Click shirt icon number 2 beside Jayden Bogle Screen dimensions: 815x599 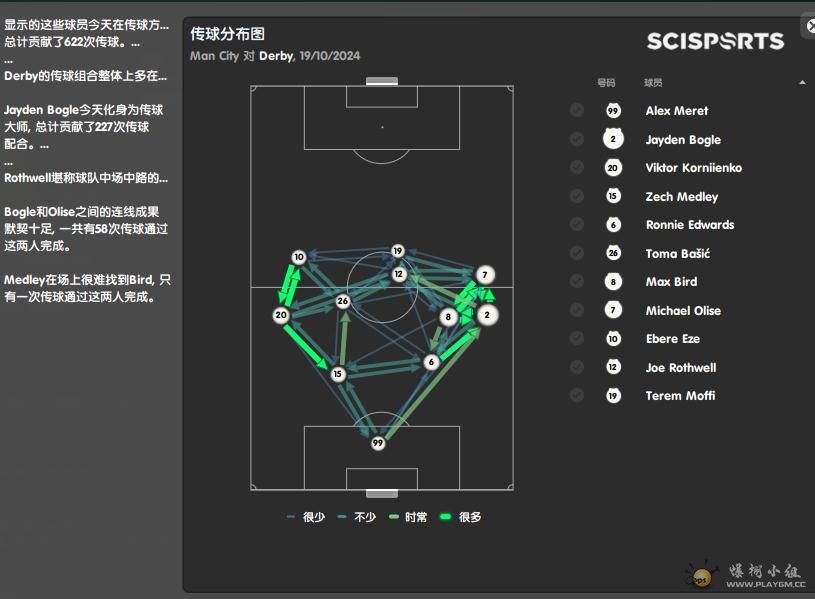point(613,139)
